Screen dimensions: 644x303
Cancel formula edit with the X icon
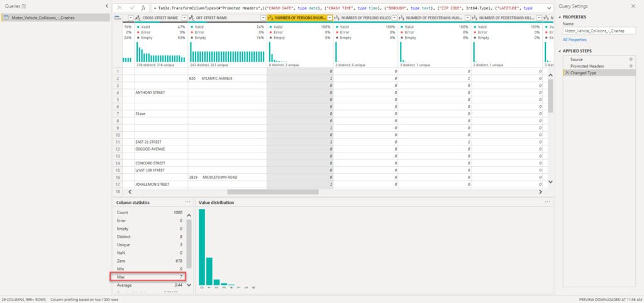(119, 8)
